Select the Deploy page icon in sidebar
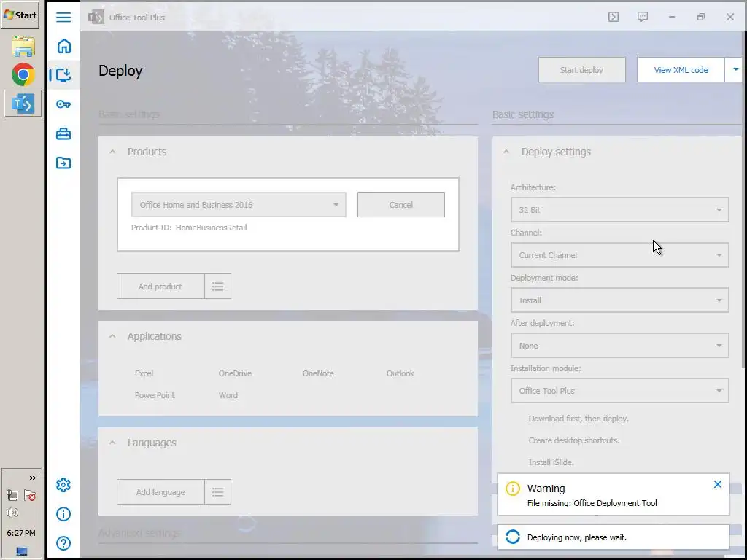747x560 pixels. click(x=63, y=75)
